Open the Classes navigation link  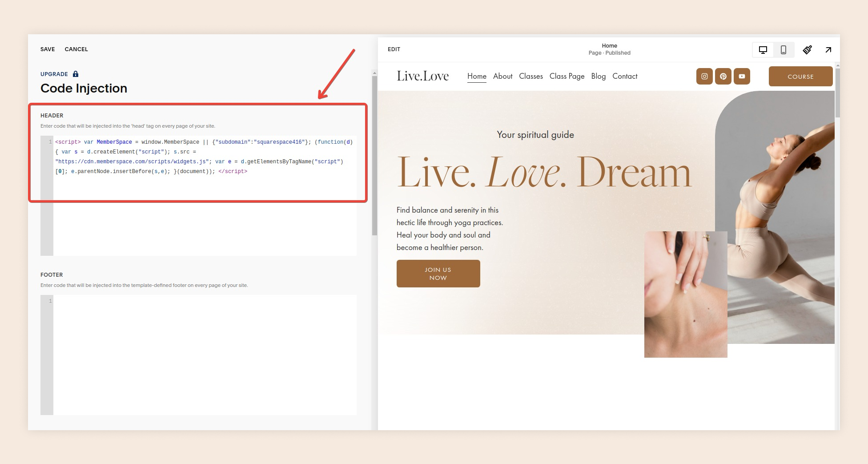531,77
